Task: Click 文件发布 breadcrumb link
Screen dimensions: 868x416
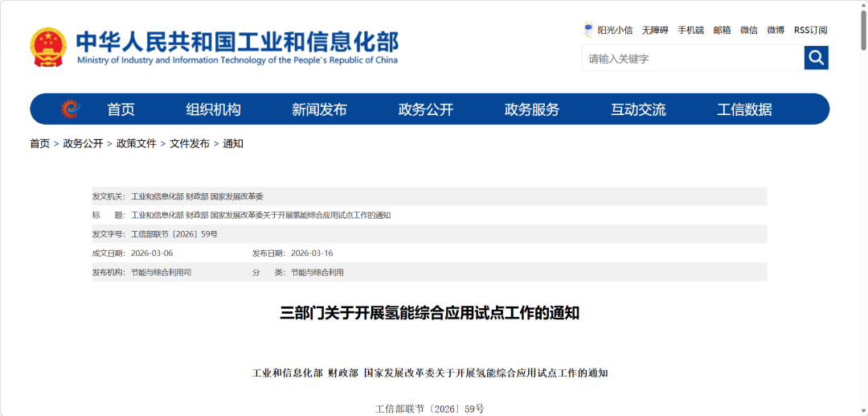Action: [190, 143]
